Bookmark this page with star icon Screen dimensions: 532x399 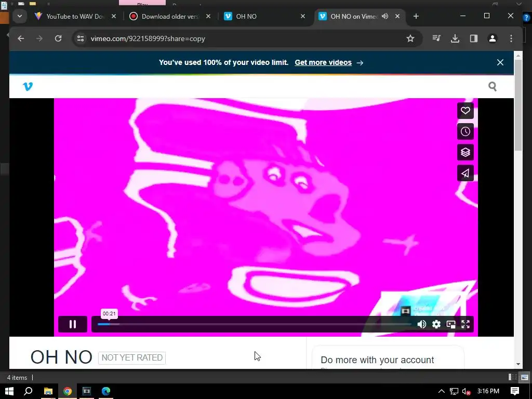[x=410, y=38]
